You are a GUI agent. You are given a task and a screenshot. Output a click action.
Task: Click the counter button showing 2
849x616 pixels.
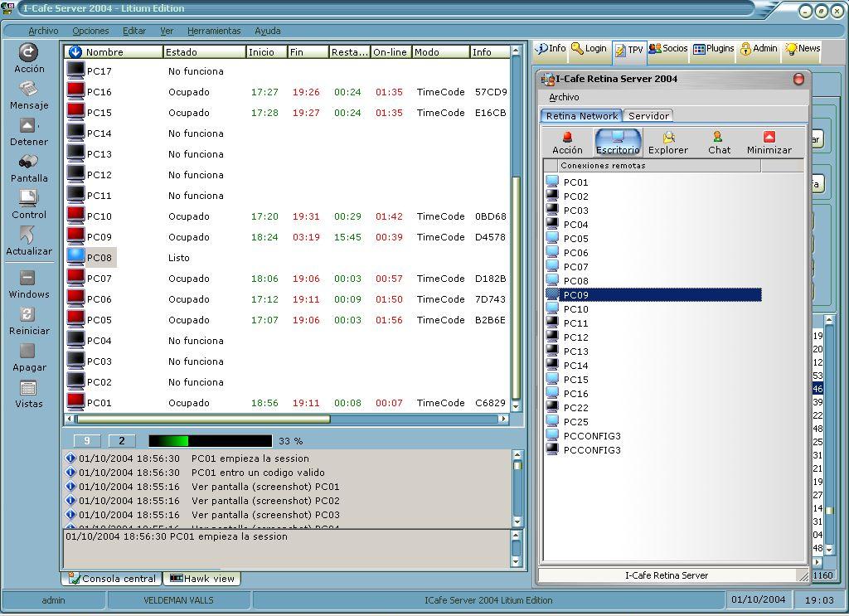(121, 440)
